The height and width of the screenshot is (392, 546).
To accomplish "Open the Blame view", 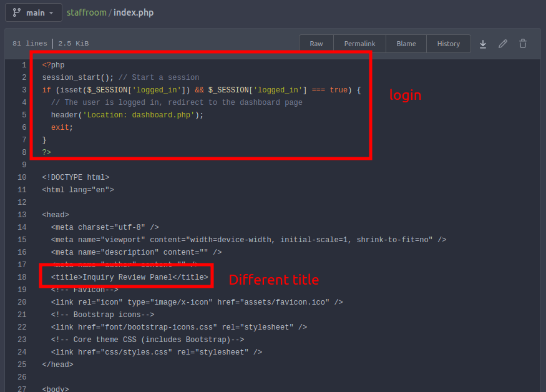I will 406,44.
